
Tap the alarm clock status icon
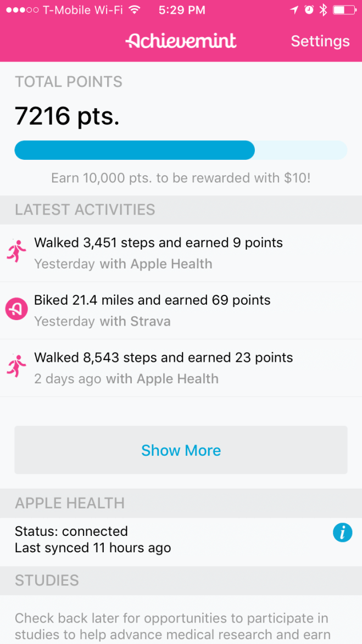309,10
